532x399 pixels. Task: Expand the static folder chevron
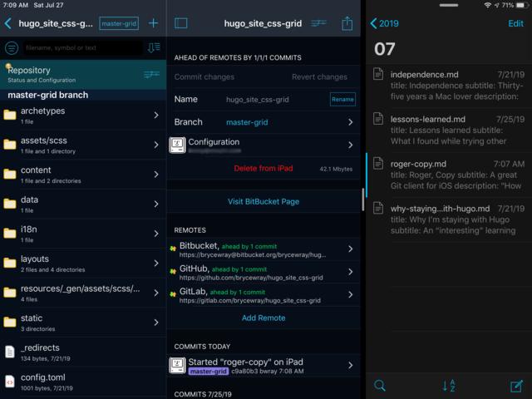coord(156,323)
